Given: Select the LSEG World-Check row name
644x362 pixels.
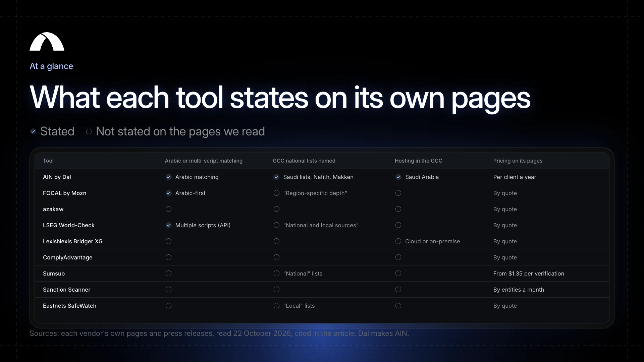Looking at the screenshot, I should pos(69,225).
